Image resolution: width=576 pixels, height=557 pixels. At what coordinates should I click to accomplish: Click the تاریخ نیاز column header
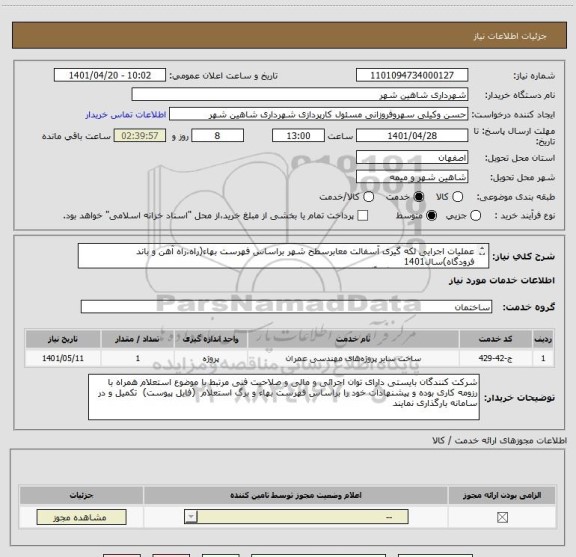(x=63, y=339)
